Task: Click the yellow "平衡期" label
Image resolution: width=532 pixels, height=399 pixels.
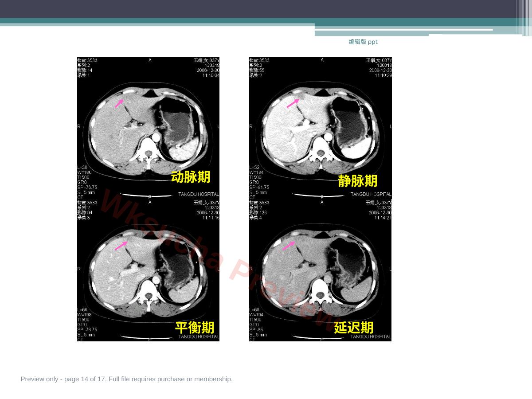Action: pos(195,328)
